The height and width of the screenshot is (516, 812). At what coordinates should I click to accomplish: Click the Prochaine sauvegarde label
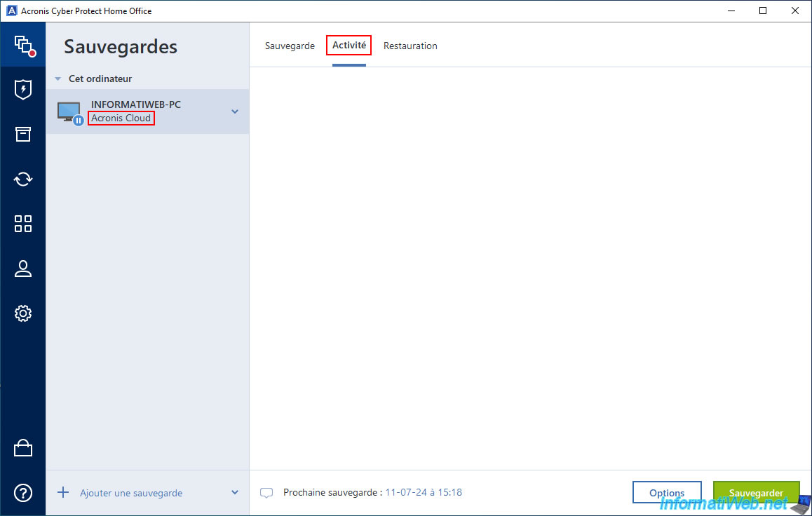[332, 492]
